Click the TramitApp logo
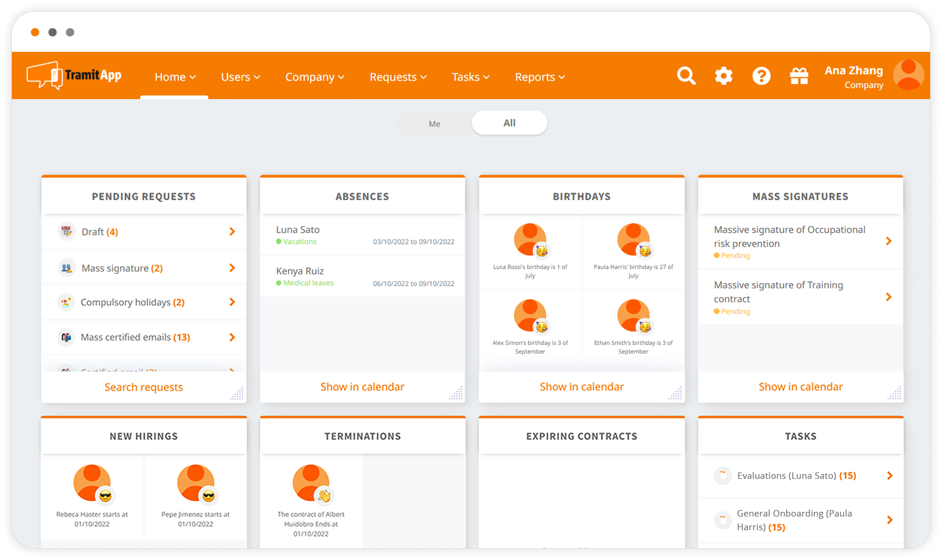The image size is (942, 560). pos(74,75)
